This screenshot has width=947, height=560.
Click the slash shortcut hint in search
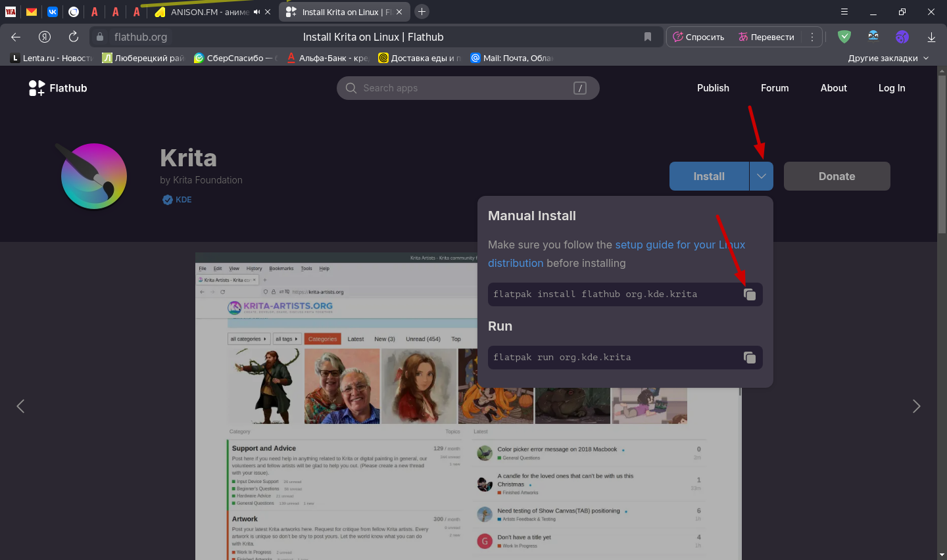579,88
